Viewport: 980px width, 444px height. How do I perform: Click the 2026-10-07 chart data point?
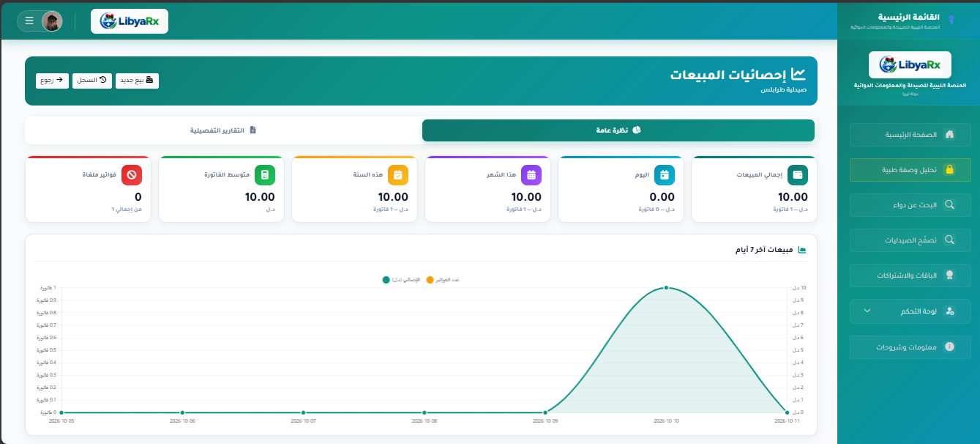click(x=303, y=412)
